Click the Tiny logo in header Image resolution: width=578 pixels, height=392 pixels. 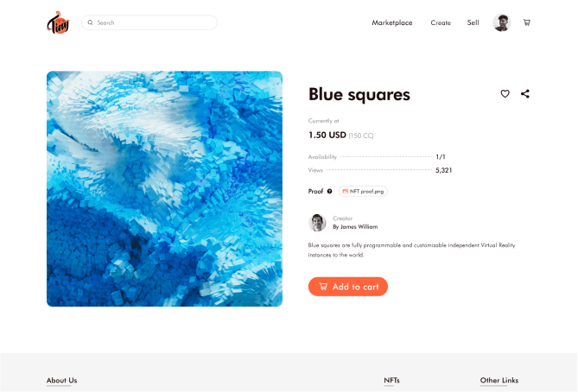58,22
